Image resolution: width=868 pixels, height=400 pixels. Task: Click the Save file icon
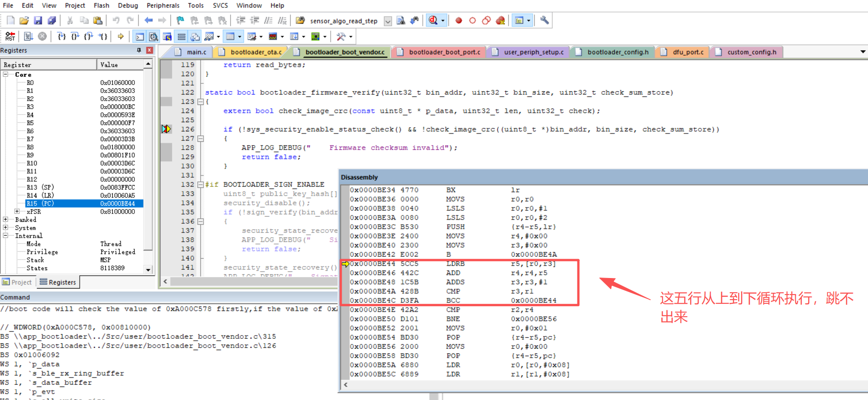pos(38,21)
